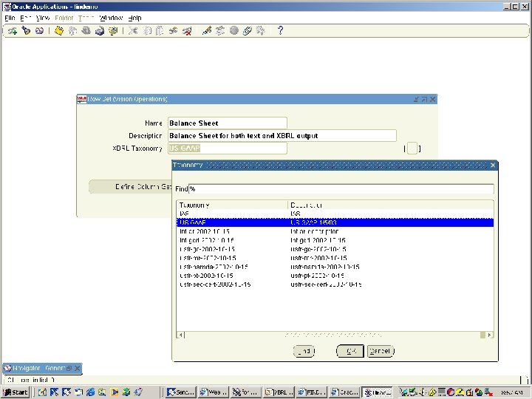Click the Zoom toolbar icon
The width and height of the screenshot is (532, 399).
[x=220, y=31]
